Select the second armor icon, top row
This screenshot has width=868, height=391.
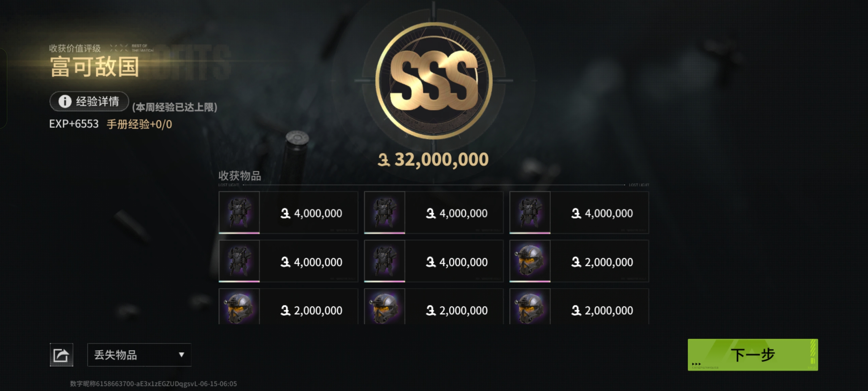(x=384, y=213)
